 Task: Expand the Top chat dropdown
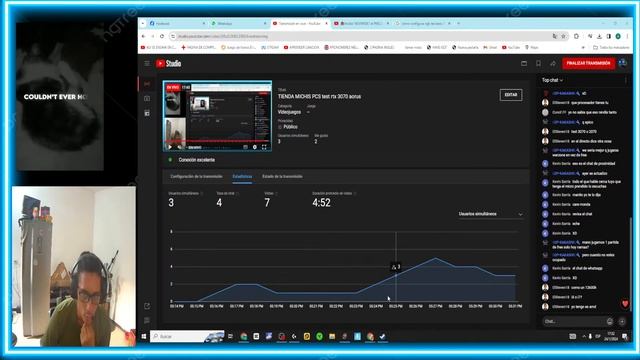coord(552,80)
